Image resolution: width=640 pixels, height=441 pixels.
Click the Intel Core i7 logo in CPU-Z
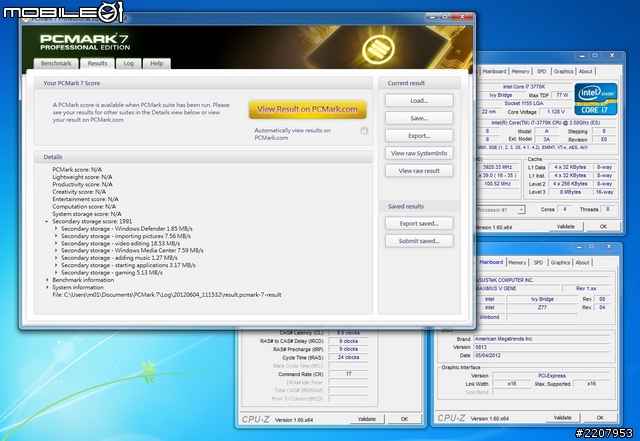(x=596, y=99)
